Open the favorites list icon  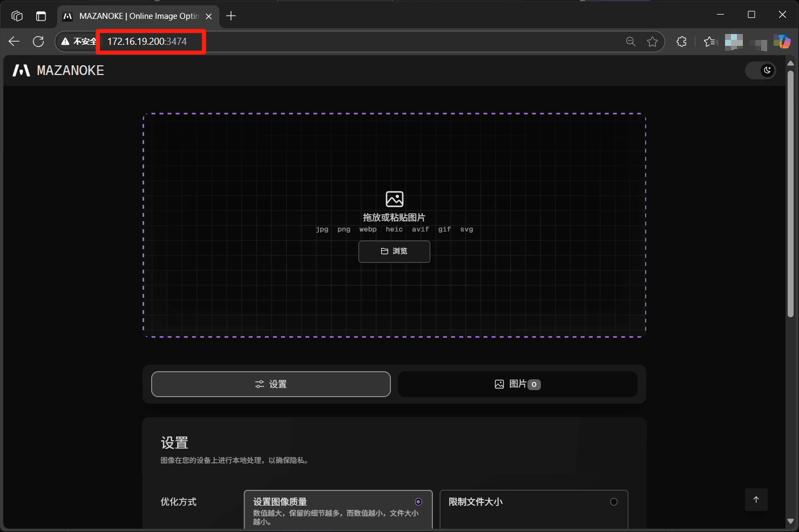[x=709, y=42]
